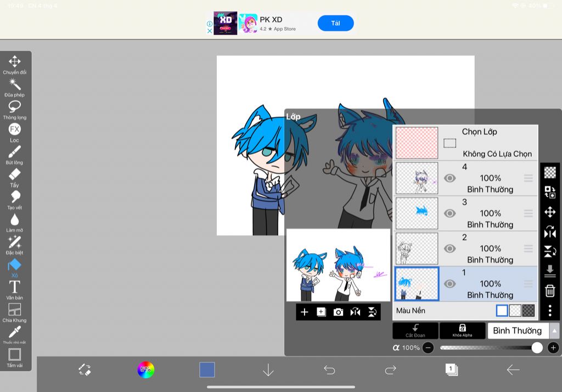Open the current blue color swatch
Viewport: 562px width, 392px height.
click(207, 370)
